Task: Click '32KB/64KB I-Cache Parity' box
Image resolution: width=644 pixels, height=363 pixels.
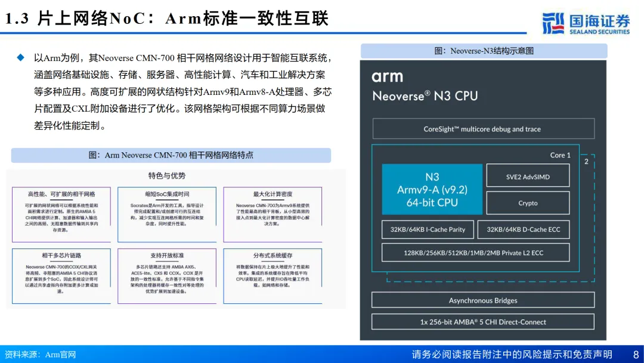Action: pyautogui.click(x=428, y=229)
